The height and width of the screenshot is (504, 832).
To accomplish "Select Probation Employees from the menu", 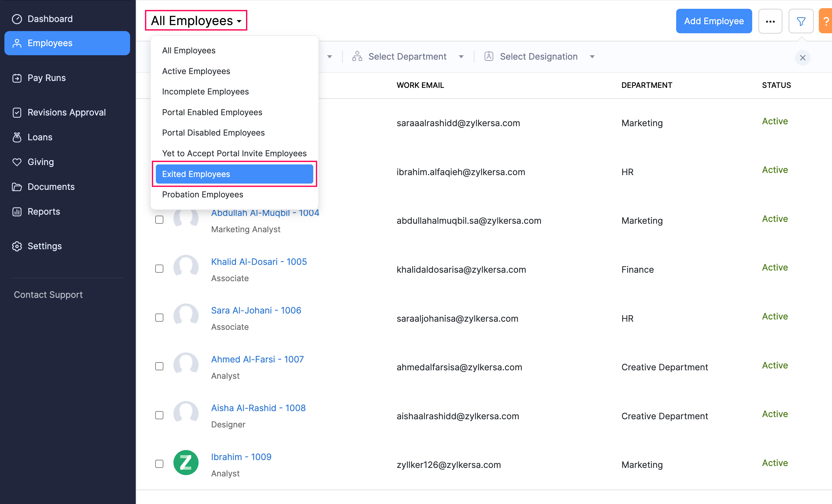I will pos(202,194).
